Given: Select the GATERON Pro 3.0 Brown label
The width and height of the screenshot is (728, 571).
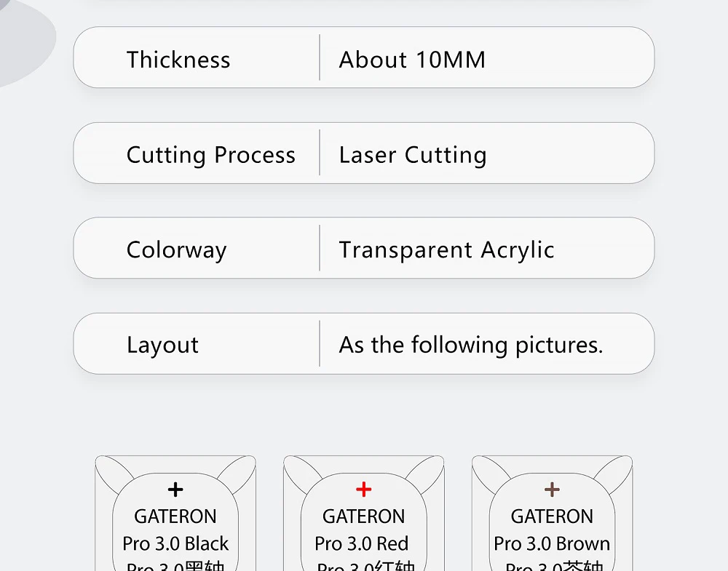Looking at the screenshot, I should [x=553, y=530].
